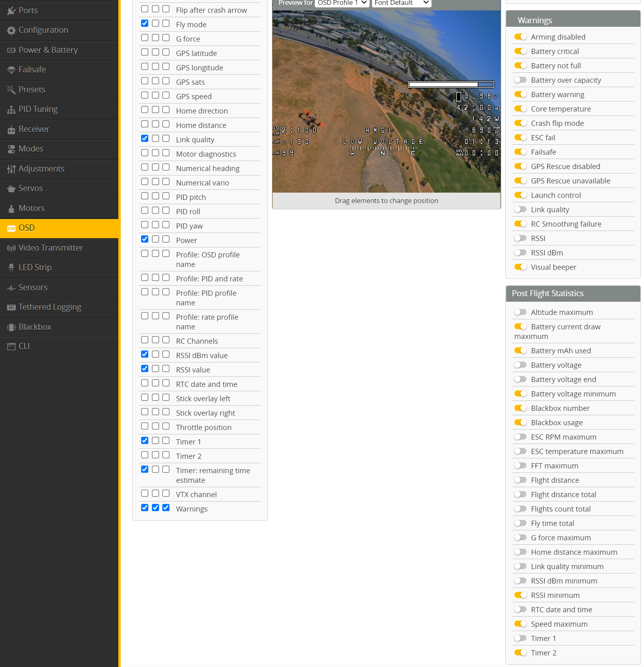Open the Tethered Logging section
The height and width of the screenshot is (667, 644).
50,307
